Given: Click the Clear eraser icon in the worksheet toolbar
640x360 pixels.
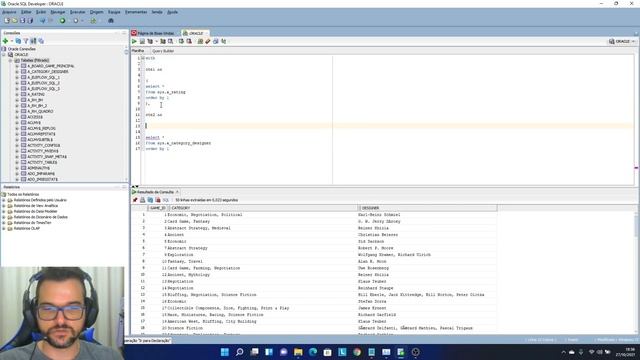Looking at the screenshot, I should coord(208,41).
